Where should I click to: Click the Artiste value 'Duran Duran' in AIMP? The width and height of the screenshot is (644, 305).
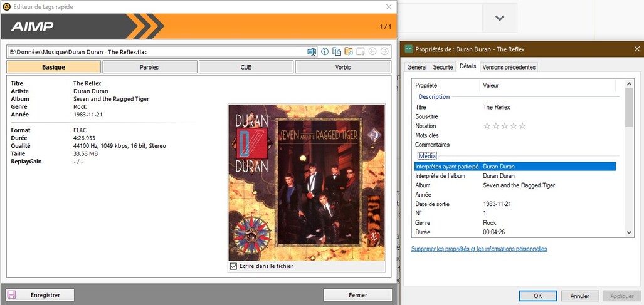click(91, 91)
